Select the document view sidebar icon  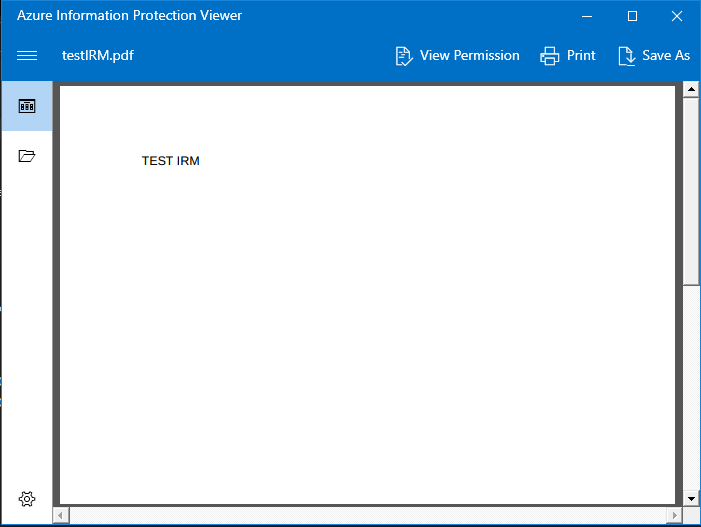tap(27, 106)
